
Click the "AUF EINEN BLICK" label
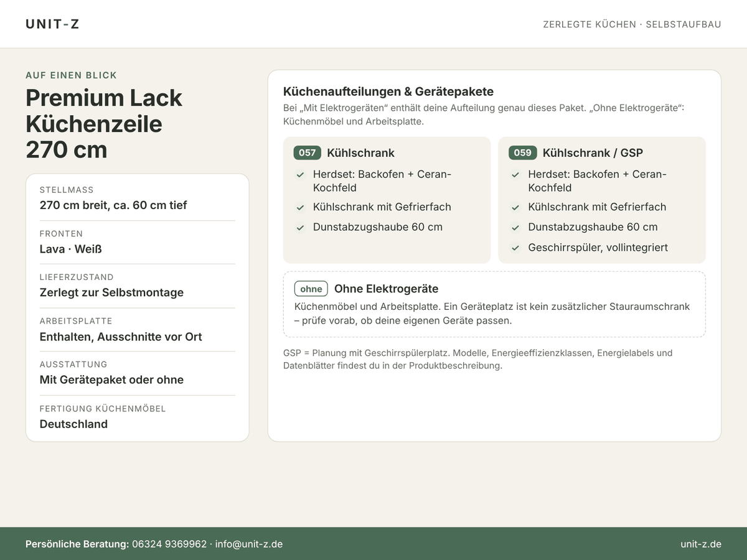[x=72, y=75]
